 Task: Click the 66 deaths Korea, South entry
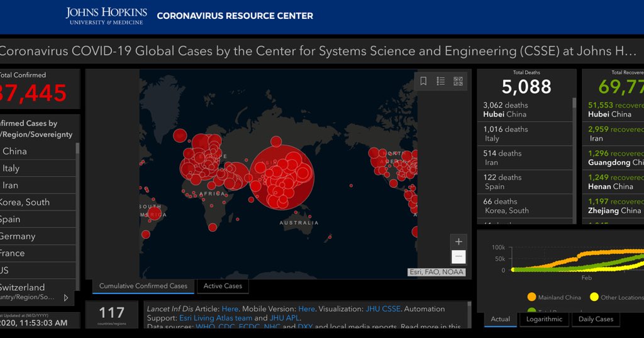pyautogui.click(x=525, y=206)
